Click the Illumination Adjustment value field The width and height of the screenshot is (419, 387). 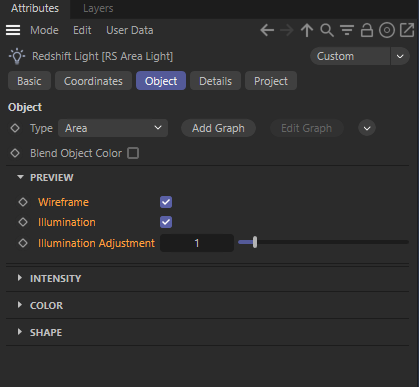[x=197, y=243]
